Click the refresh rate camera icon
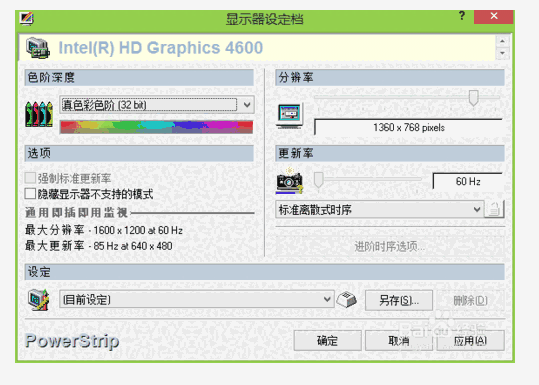539x385 pixels. [x=289, y=181]
